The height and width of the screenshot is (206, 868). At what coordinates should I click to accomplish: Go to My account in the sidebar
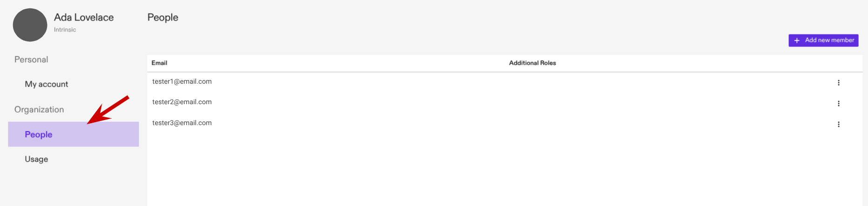click(x=47, y=84)
